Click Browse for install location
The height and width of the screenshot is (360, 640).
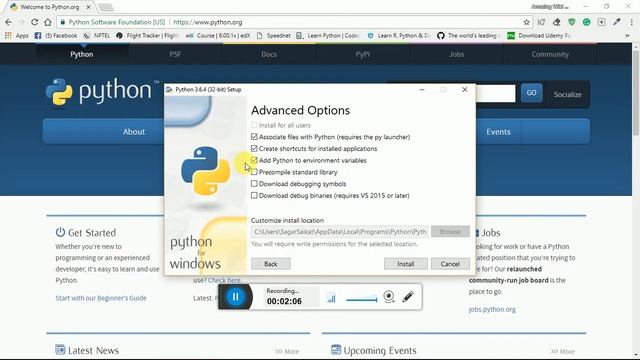click(450, 231)
